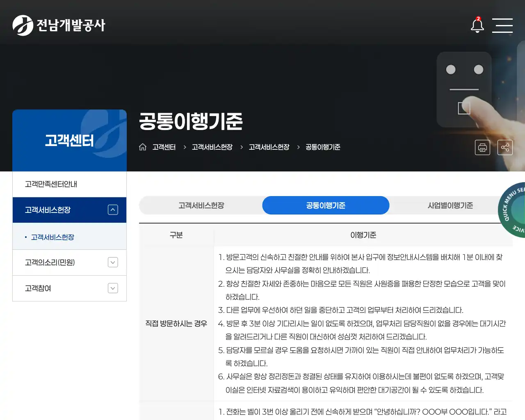Screen dimensions: 525x420
Task: Open the notification bell with badge
Action: tap(477, 25)
